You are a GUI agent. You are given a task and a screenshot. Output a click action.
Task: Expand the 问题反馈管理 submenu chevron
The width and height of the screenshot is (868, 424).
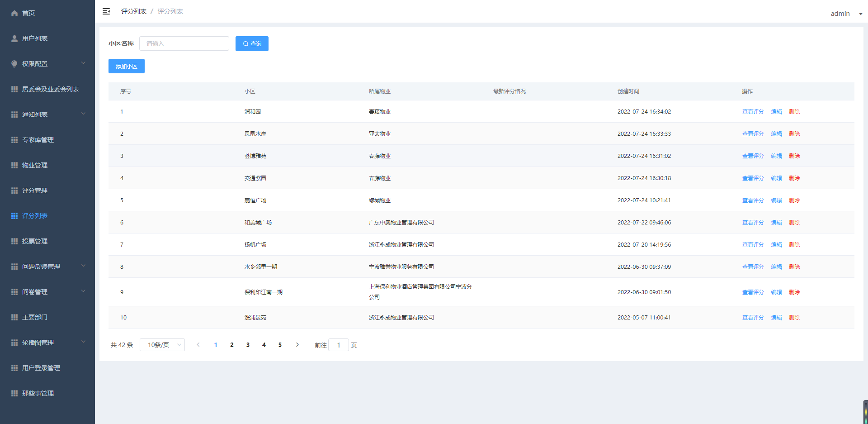(x=83, y=266)
